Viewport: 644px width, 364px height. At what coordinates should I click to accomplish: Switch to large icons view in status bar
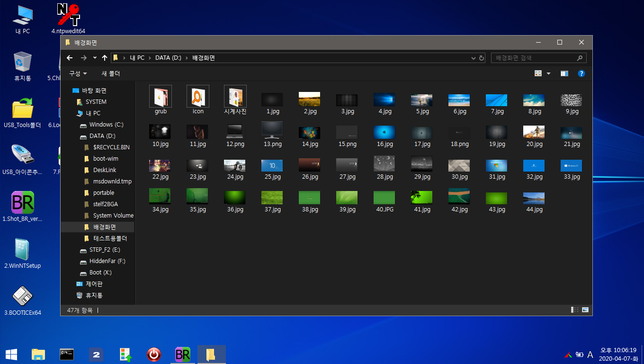(585, 310)
